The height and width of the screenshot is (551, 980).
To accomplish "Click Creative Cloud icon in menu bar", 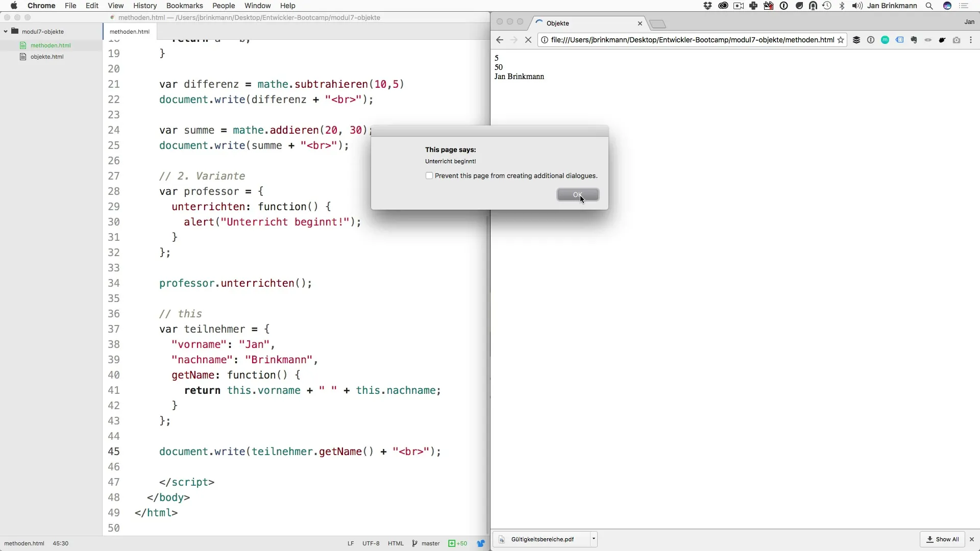I will tap(723, 6).
